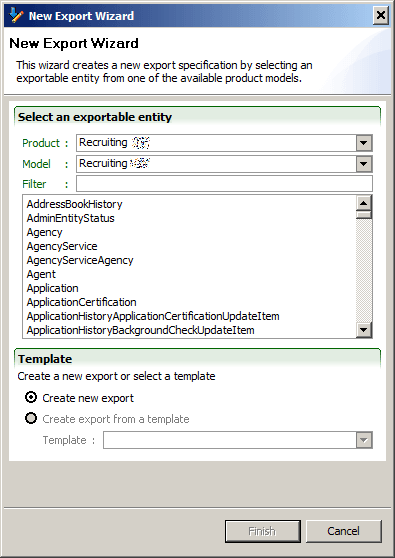Select the Application entity

tap(52, 288)
